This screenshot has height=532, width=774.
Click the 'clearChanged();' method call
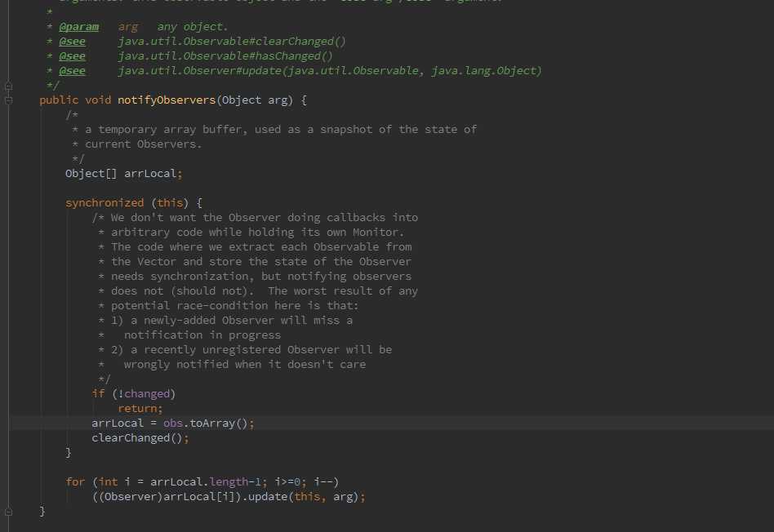(x=140, y=438)
